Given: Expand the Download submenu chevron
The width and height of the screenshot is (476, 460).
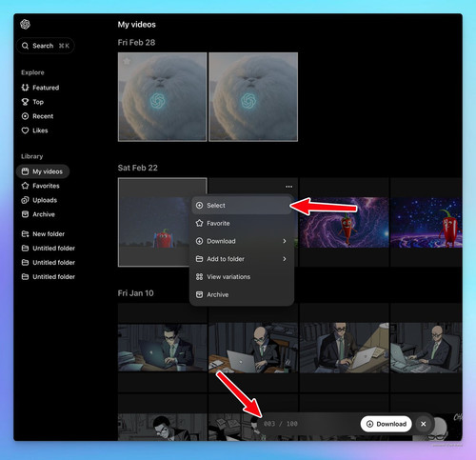Looking at the screenshot, I should click(285, 241).
